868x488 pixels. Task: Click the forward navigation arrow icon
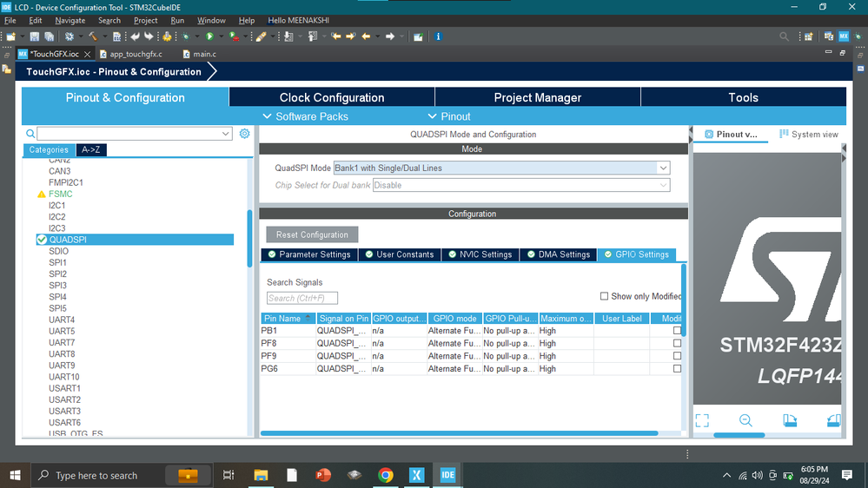[x=390, y=36]
